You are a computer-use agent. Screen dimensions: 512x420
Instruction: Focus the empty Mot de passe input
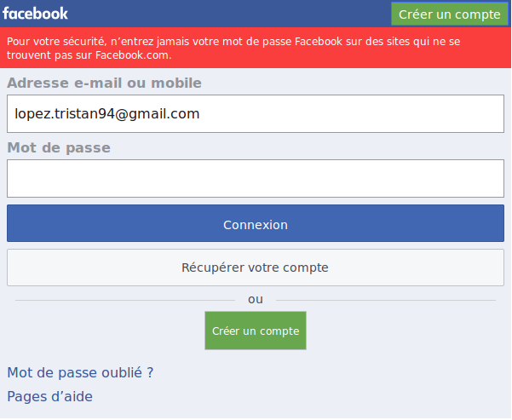click(256, 178)
